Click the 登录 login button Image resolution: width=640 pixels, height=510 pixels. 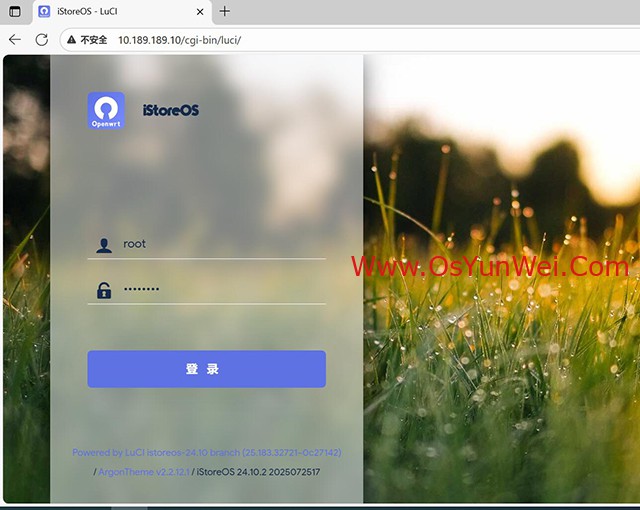coord(207,369)
